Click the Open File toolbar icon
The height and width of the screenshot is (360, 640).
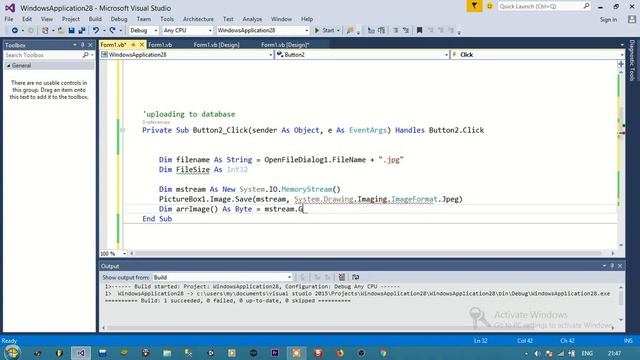coord(61,30)
